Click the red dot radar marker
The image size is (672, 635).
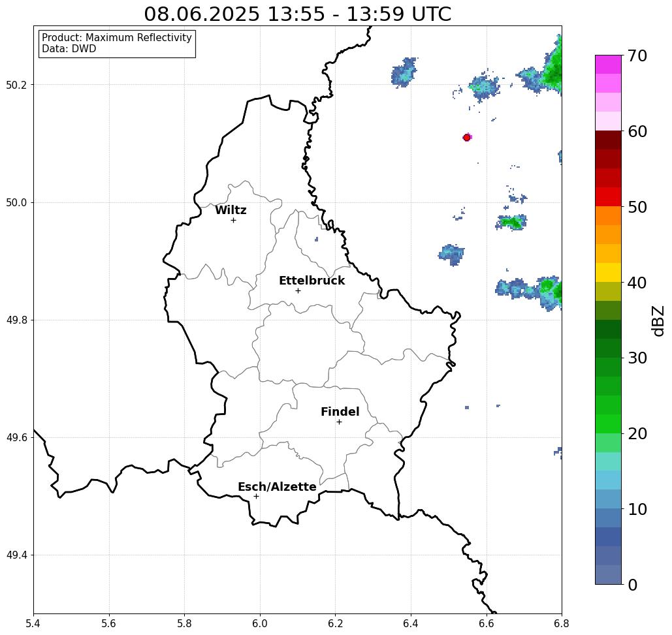(467, 138)
